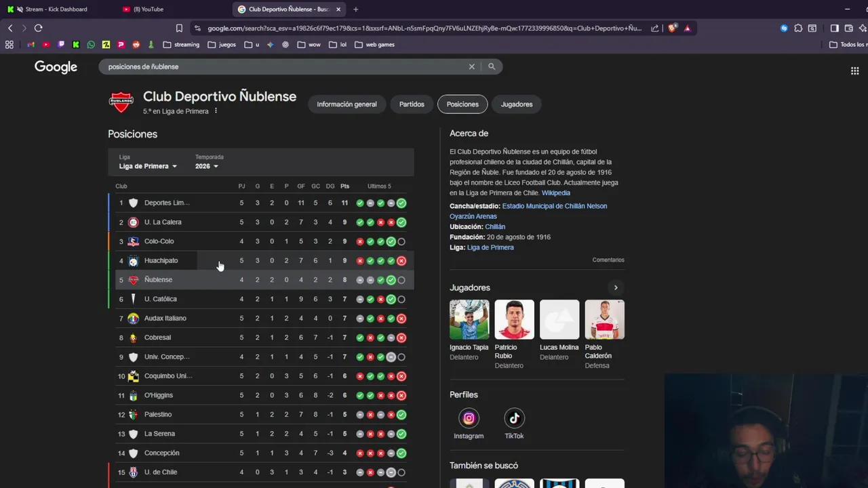
Task: Click the Comentarios feedback link
Action: [608, 260]
